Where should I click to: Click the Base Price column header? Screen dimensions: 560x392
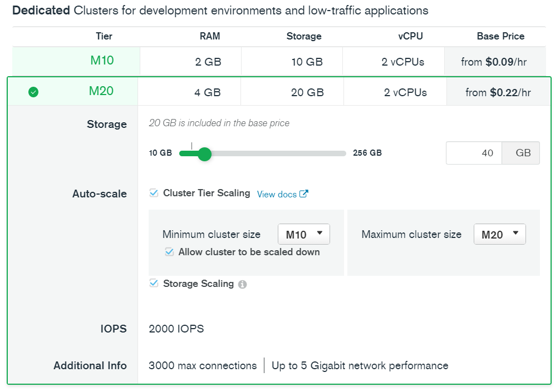pos(500,36)
